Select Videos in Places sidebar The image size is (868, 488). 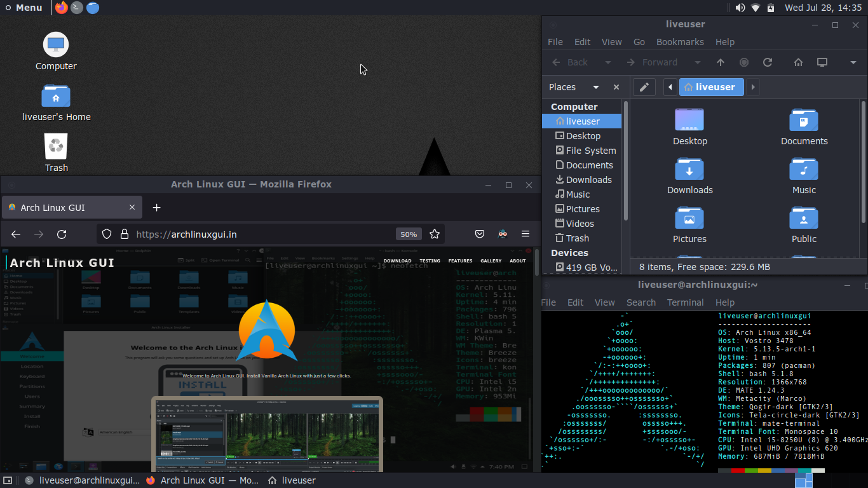[x=581, y=224]
